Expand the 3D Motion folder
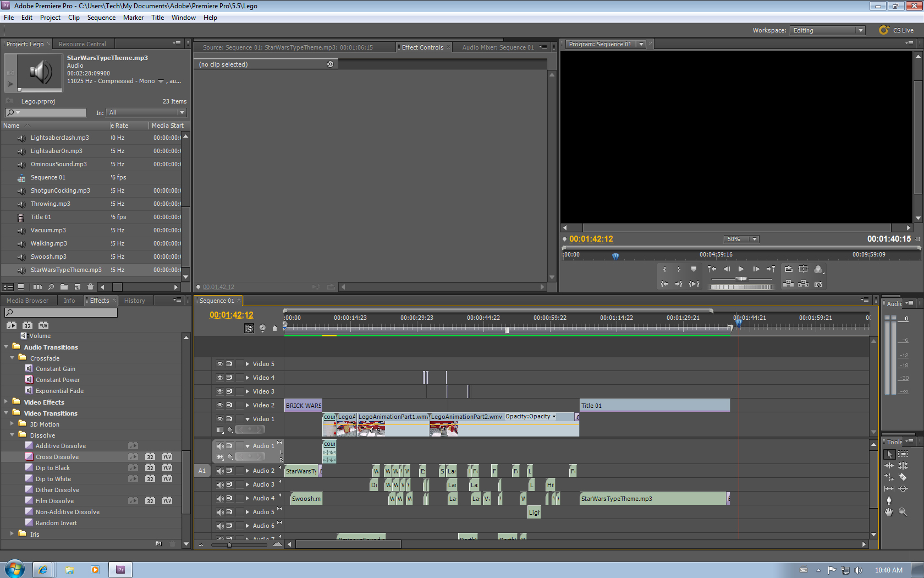The image size is (924, 578). (12, 424)
